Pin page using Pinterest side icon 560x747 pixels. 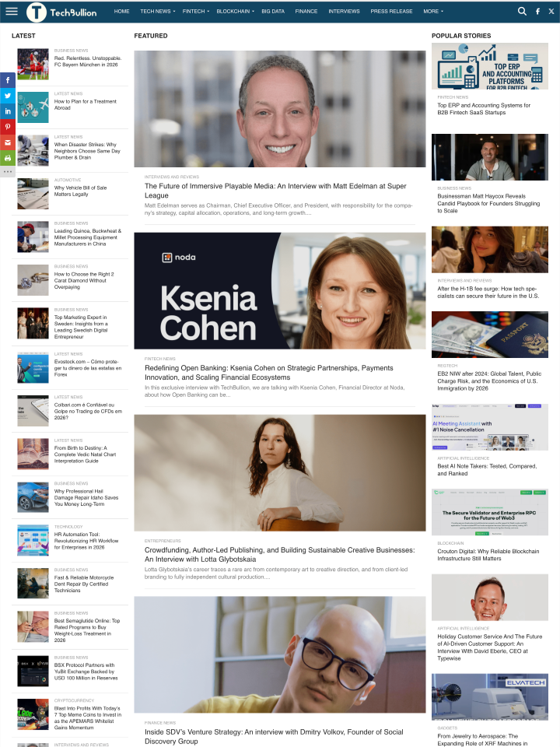(8, 127)
